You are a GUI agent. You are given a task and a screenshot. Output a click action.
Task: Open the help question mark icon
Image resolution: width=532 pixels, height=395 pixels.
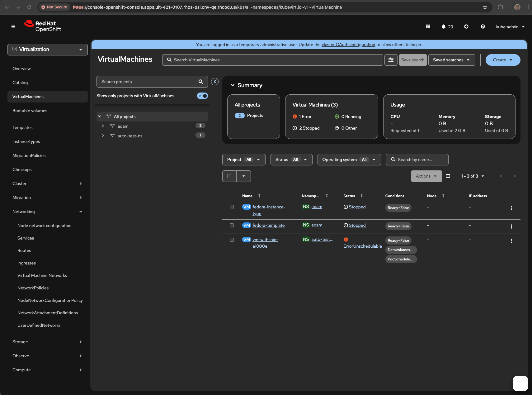[483, 27]
